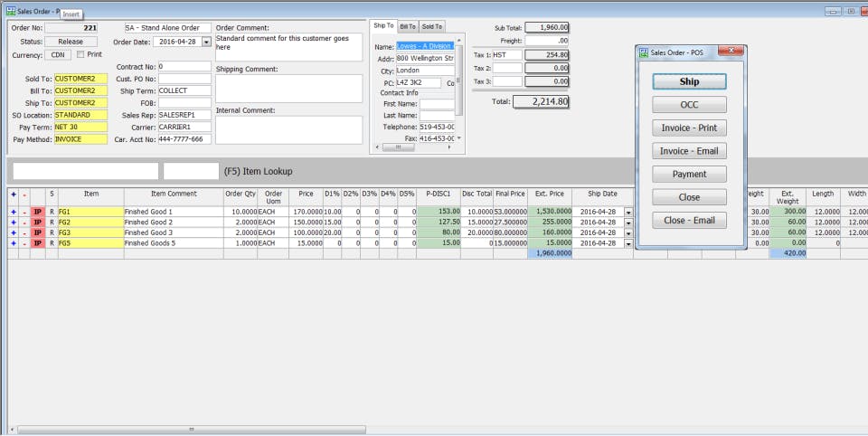
Task: Click the Payment button
Action: (689, 174)
